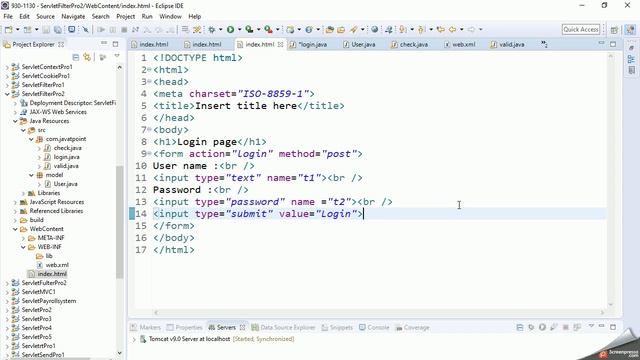The width and height of the screenshot is (640, 360).
Task: Collapse the ServletFilterPro2 project node
Action: tap(7, 94)
